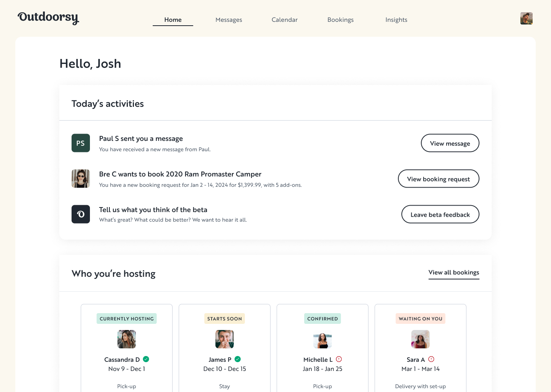
Task: Switch to the Messages tab
Action: tap(228, 20)
